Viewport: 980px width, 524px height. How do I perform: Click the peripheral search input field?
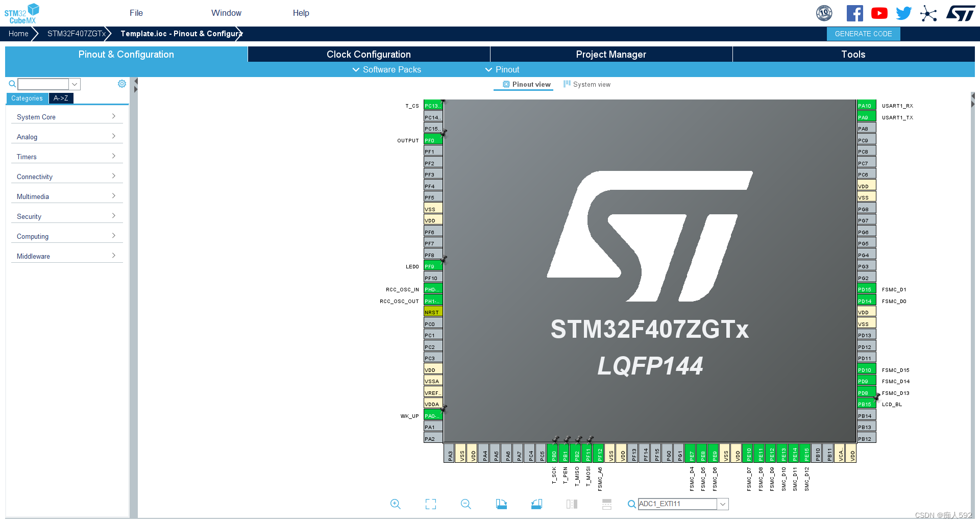tap(43, 84)
